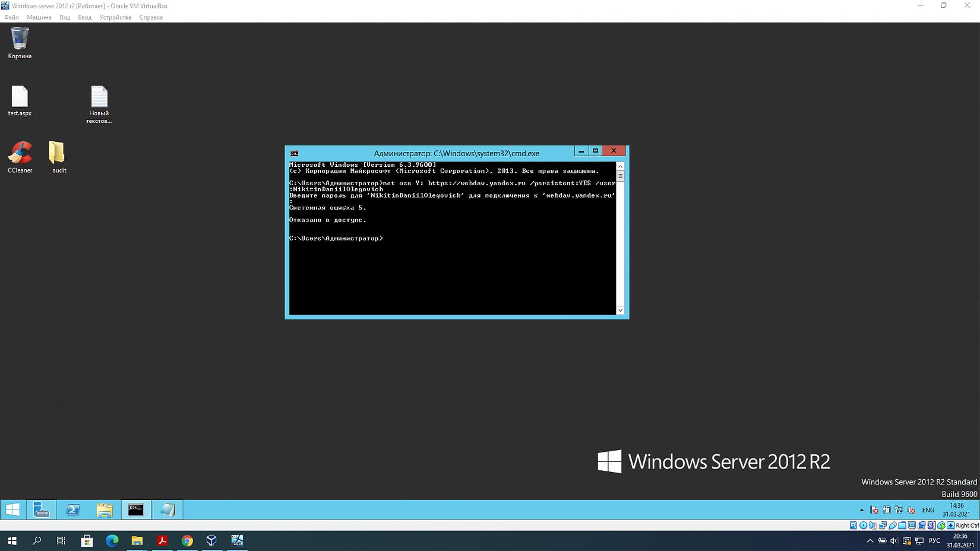The height and width of the screenshot is (551, 980).
Task: Open the host Windows Start menu
Action: tap(12, 540)
